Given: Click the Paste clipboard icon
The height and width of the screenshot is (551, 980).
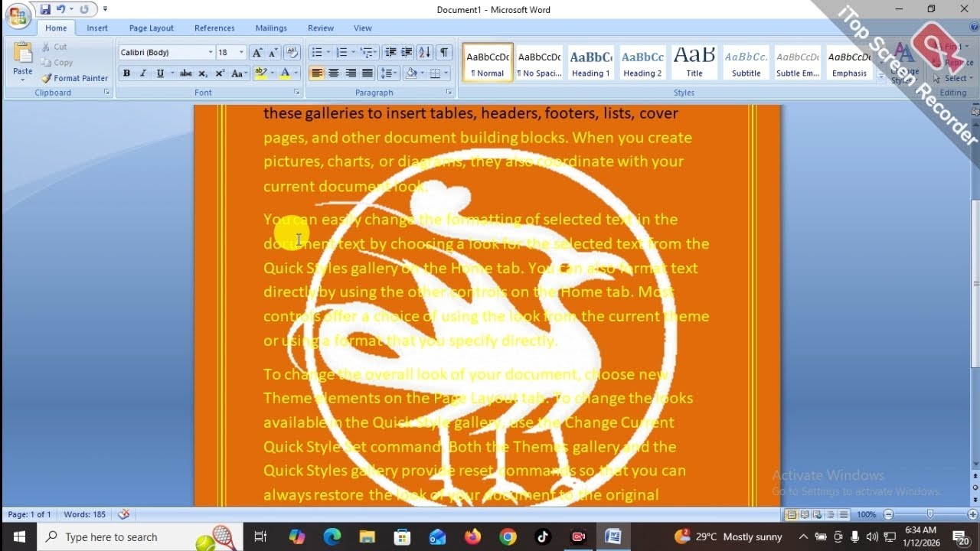Looking at the screenshot, I should pos(23,53).
